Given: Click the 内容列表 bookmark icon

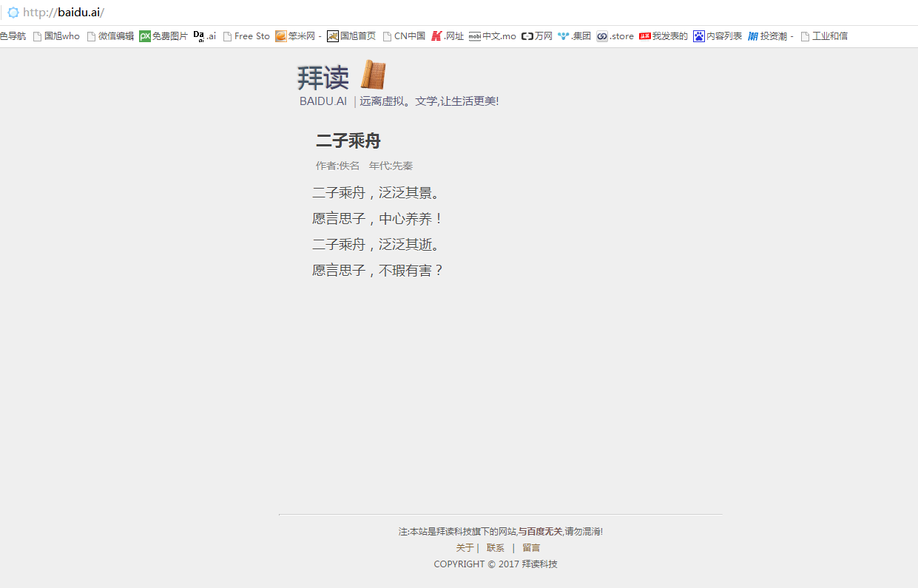Looking at the screenshot, I should point(698,36).
